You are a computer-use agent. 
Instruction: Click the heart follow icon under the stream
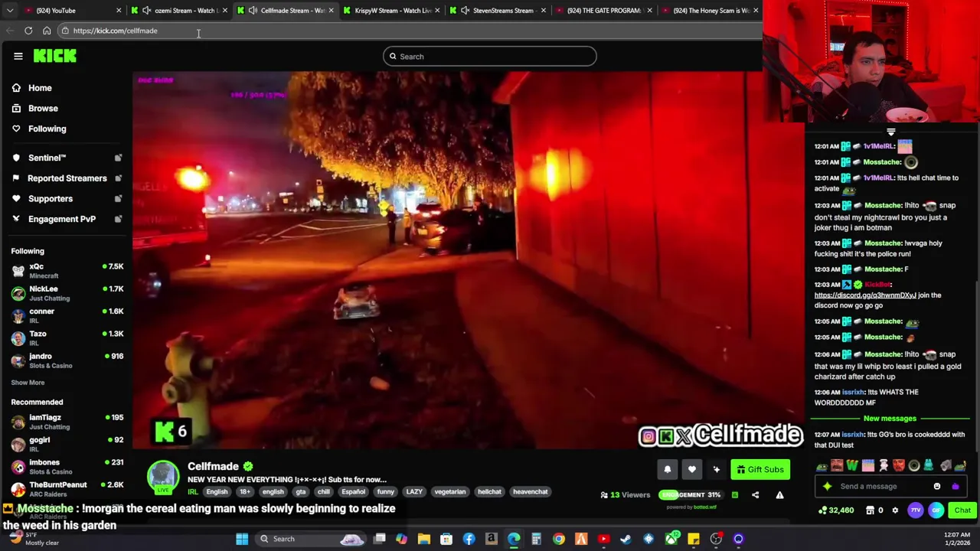pos(691,470)
